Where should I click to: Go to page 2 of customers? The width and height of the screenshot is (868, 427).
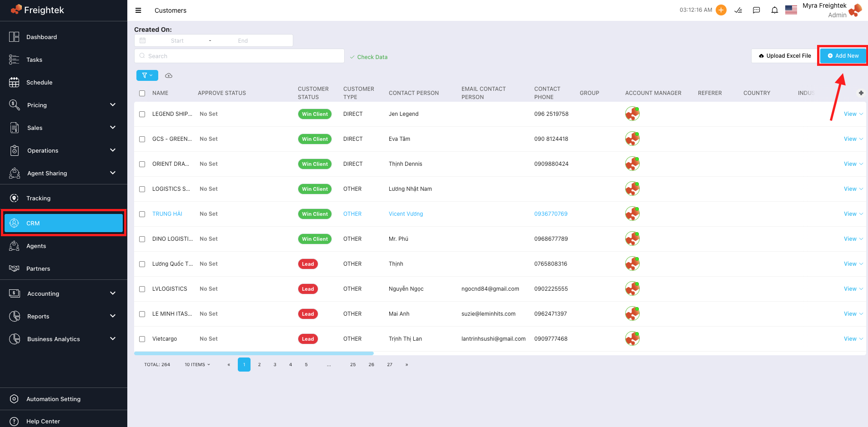(259, 365)
